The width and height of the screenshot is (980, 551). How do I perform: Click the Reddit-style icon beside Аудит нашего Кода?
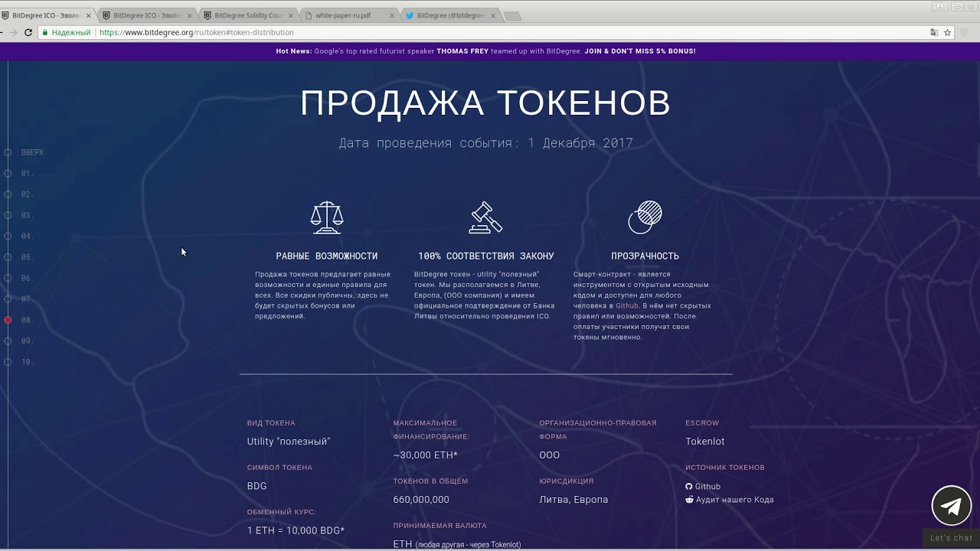[x=689, y=500]
